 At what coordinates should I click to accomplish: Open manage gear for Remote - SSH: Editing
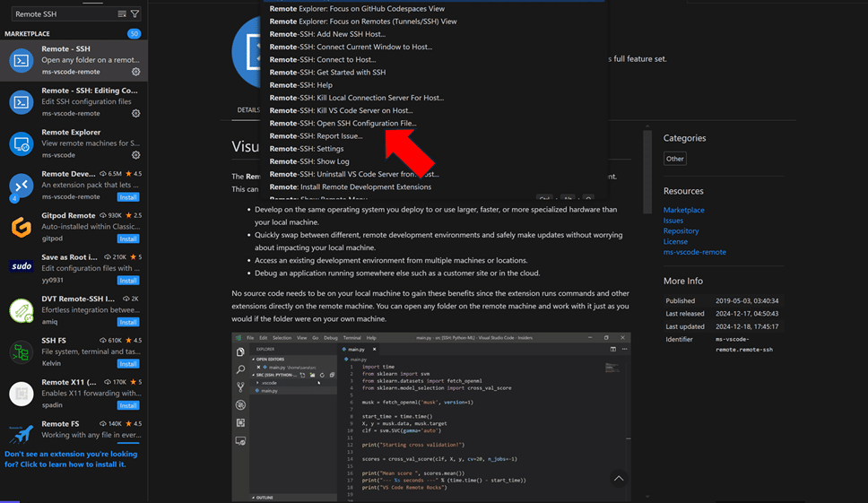pyautogui.click(x=135, y=114)
